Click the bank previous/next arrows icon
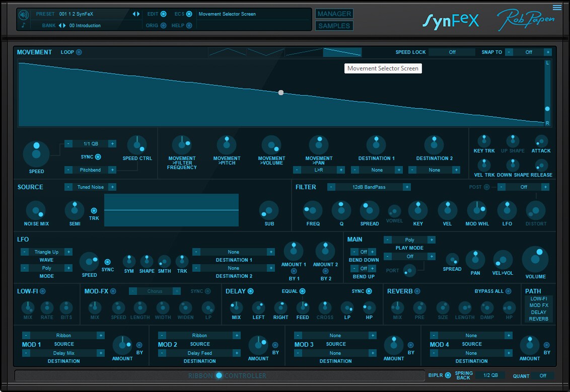Viewport: 570px width, 392px height. point(62,26)
